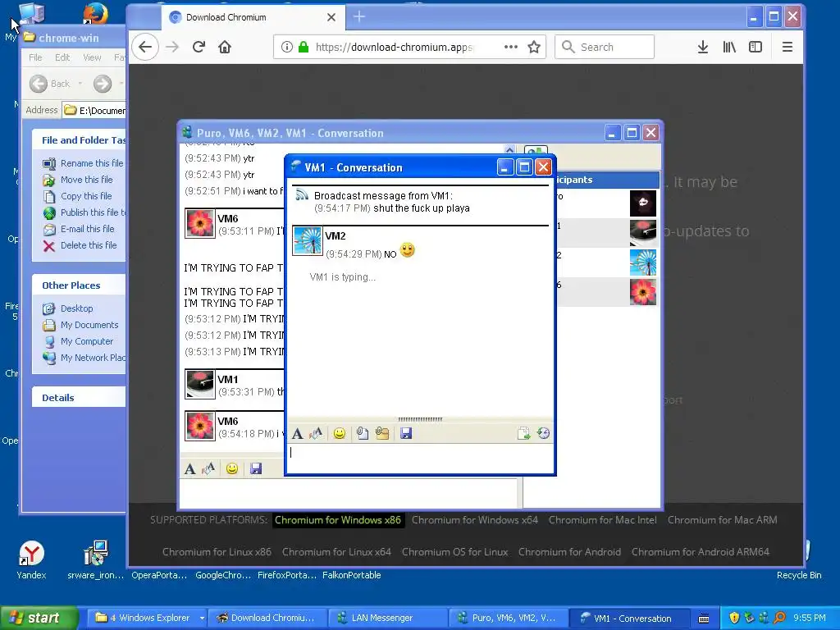
Task: Go to Firefox home page
Action: click(225, 47)
